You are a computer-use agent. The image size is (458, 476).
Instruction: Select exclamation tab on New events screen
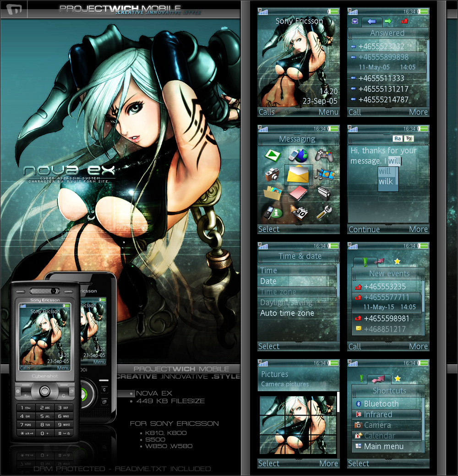[x=365, y=261]
